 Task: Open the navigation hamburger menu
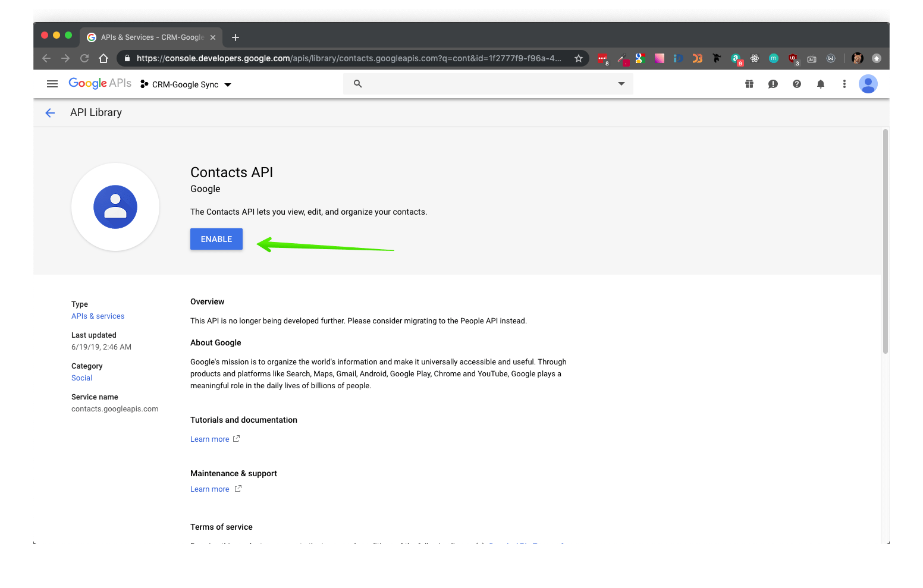[x=52, y=84]
